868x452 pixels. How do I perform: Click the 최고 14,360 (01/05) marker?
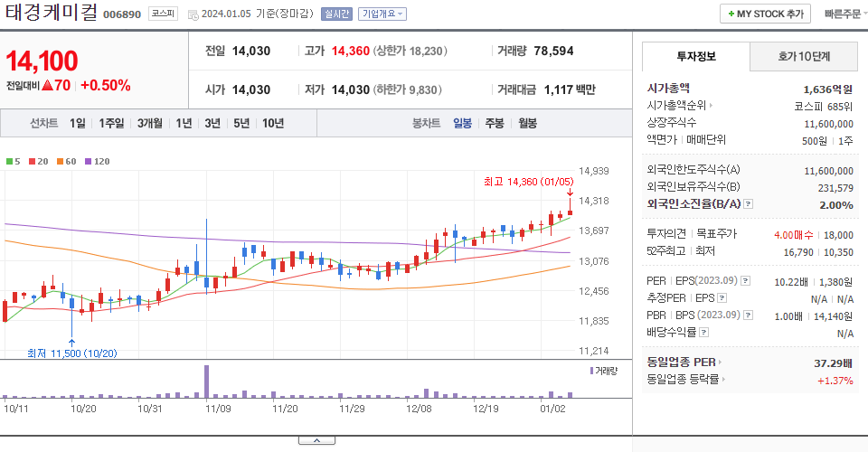(x=529, y=182)
